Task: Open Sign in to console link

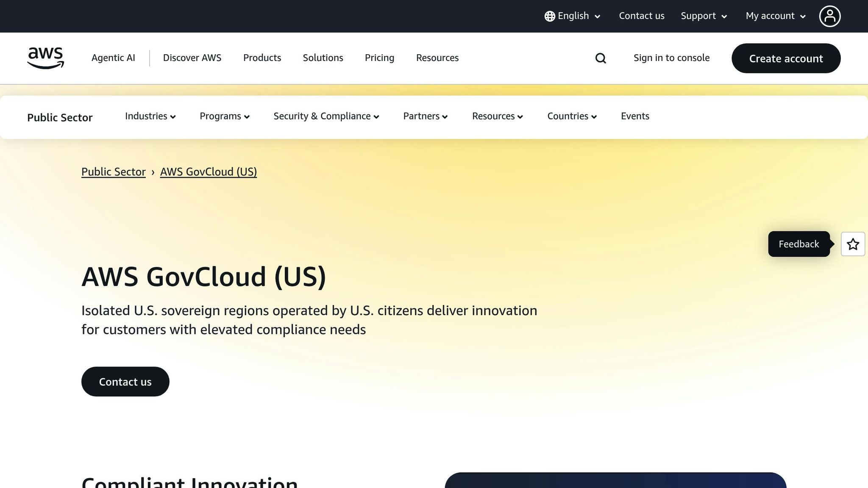Action: (671, 58)
